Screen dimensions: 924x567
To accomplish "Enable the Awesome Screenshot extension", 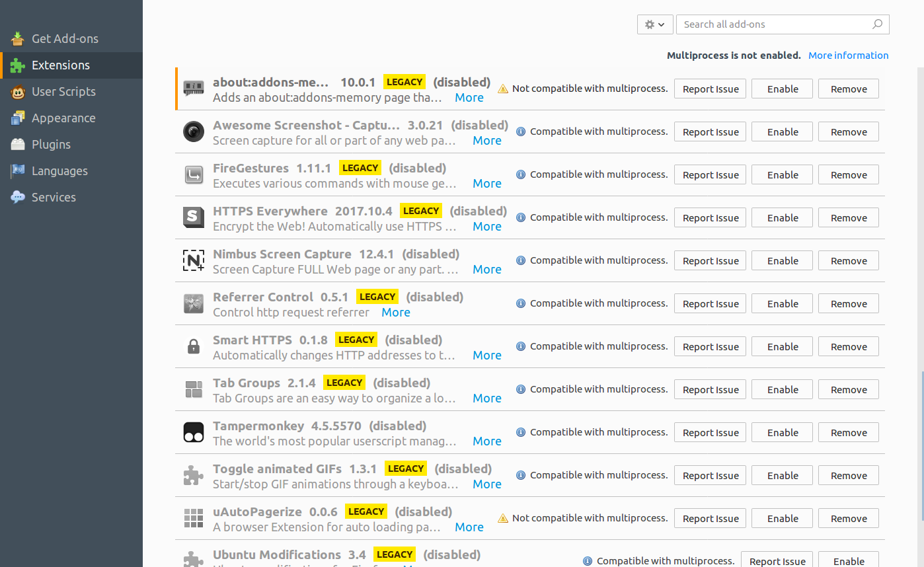I will click(x=783, y=132).
